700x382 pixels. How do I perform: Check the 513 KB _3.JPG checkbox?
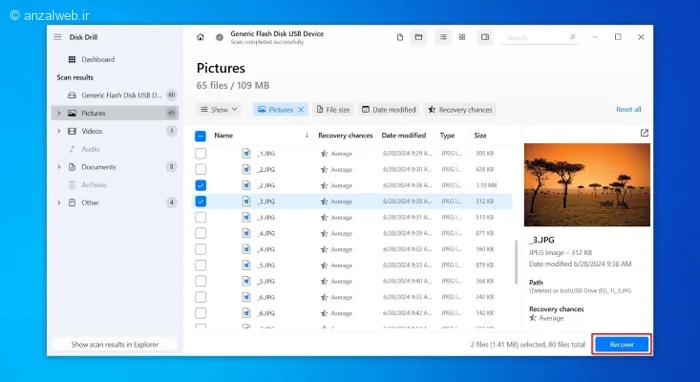coord(201,217)
